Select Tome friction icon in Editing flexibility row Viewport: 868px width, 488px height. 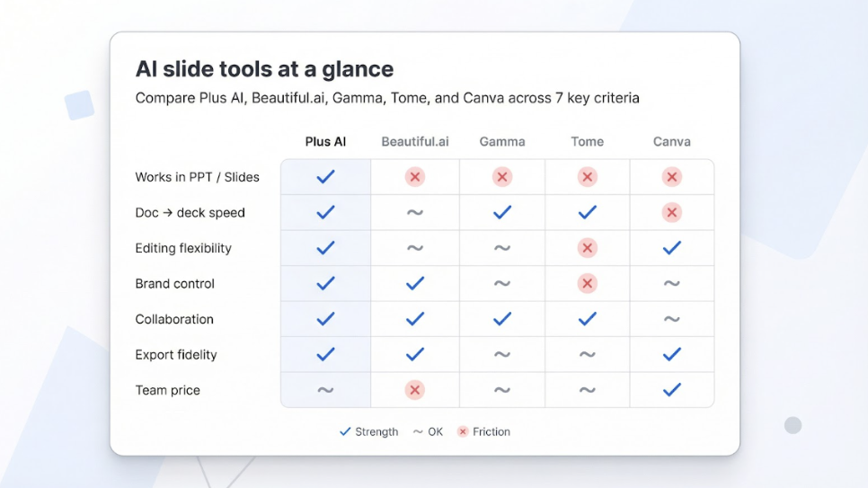coord(587,248)
